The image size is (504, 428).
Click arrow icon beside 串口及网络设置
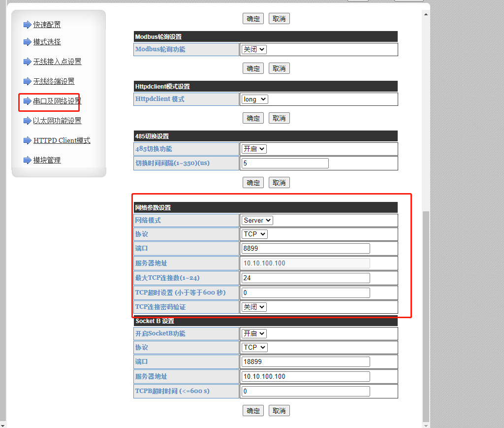tap(27, 101)
